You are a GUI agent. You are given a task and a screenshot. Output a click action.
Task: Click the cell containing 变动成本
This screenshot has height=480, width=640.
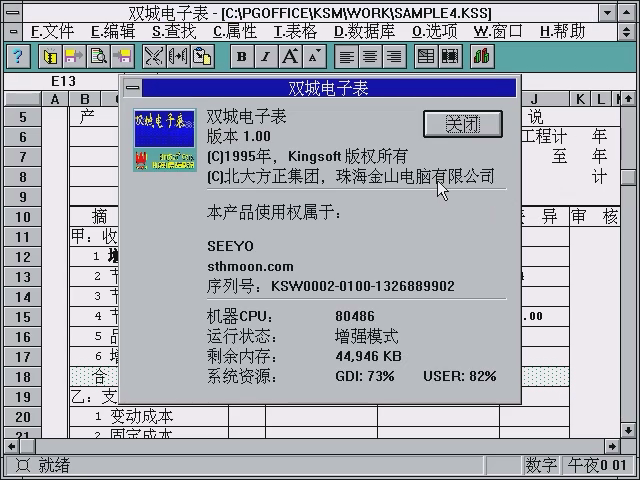click(149, 417)
